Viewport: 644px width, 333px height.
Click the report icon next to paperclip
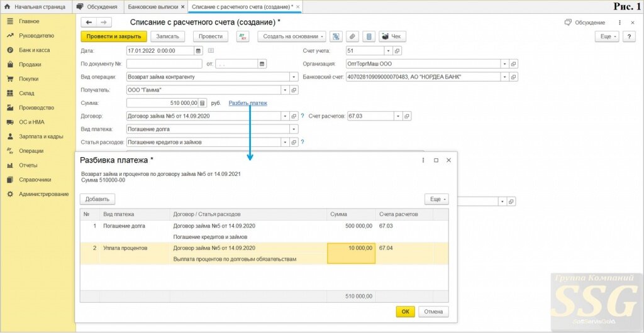click(369, 36)
